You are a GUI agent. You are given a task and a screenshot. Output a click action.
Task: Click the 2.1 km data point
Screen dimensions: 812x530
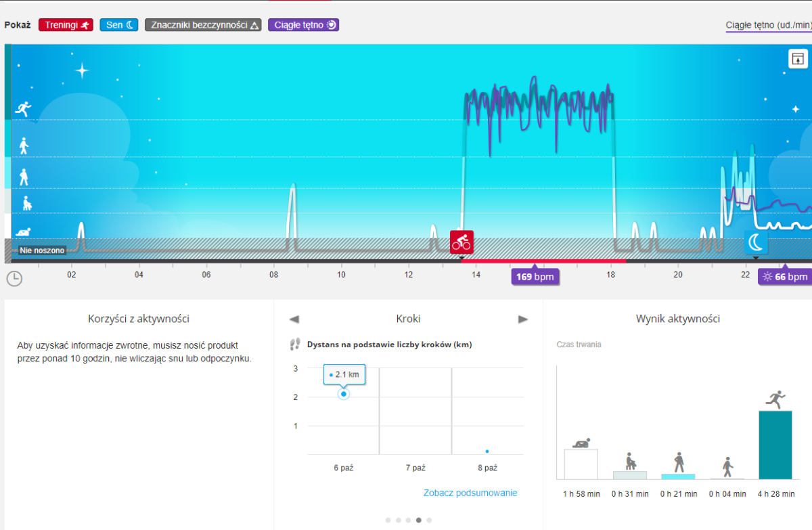coord(344,394)
